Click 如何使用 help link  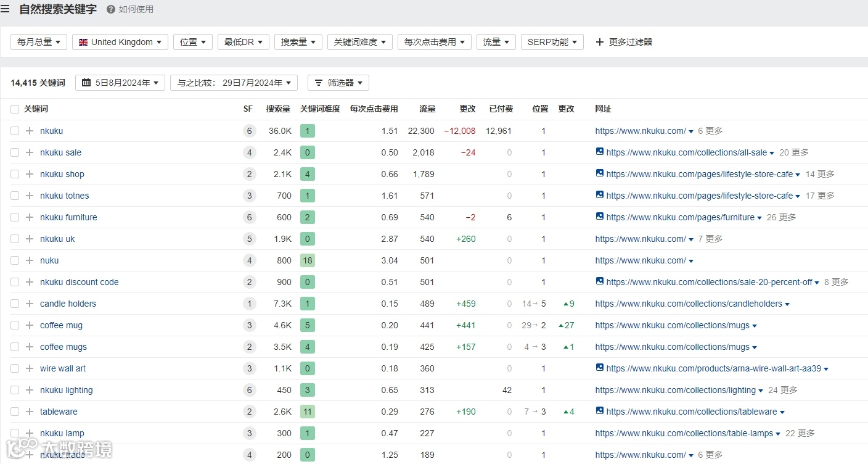click(136, 9)
